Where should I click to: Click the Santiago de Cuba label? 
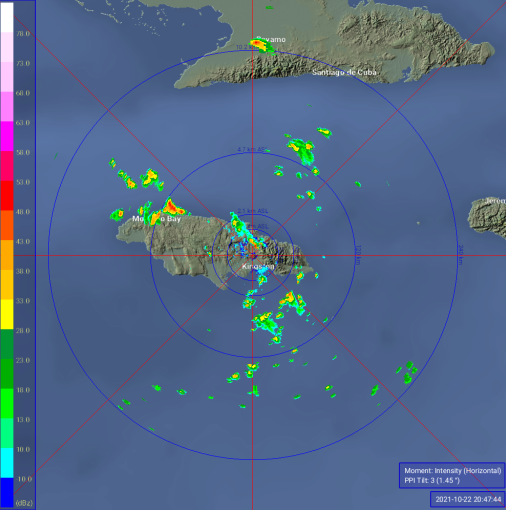344,72
